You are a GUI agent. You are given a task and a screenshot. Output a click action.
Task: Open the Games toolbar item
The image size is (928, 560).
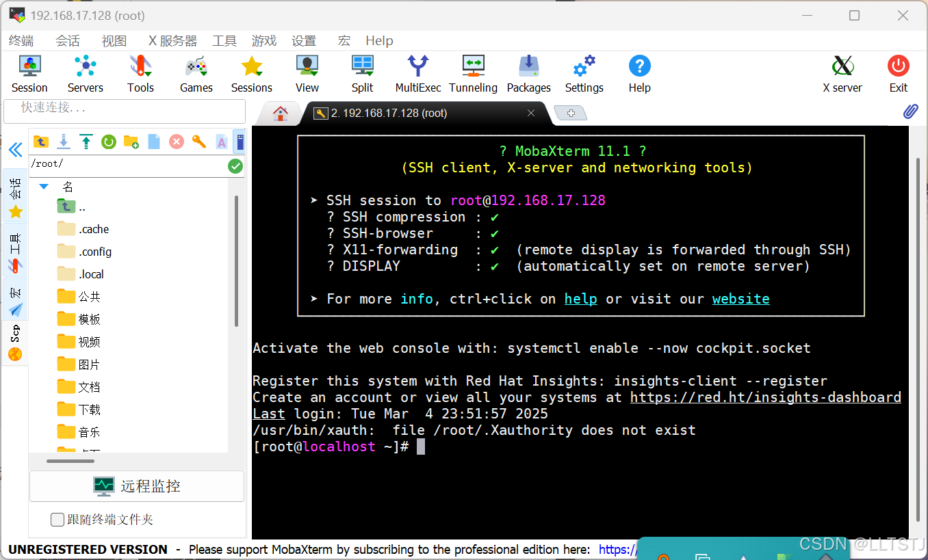196,74
